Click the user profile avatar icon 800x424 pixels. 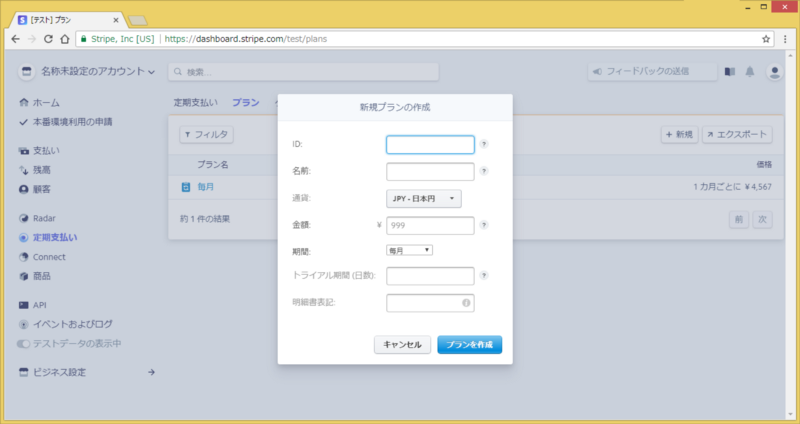click(x=774, y=72)
